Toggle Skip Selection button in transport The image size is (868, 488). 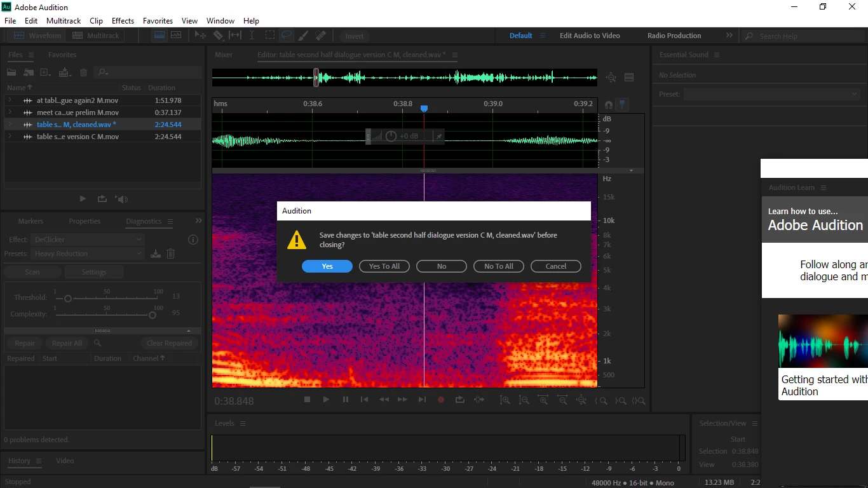click(479, 400)
